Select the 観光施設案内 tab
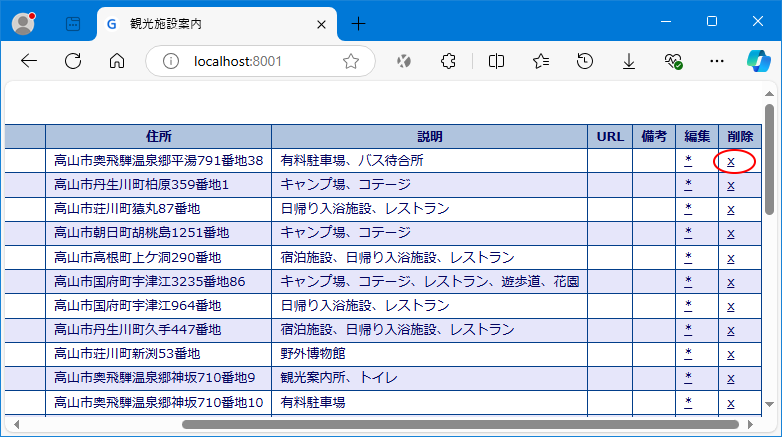This screenshot has width=782, height=437. [217, 24]
